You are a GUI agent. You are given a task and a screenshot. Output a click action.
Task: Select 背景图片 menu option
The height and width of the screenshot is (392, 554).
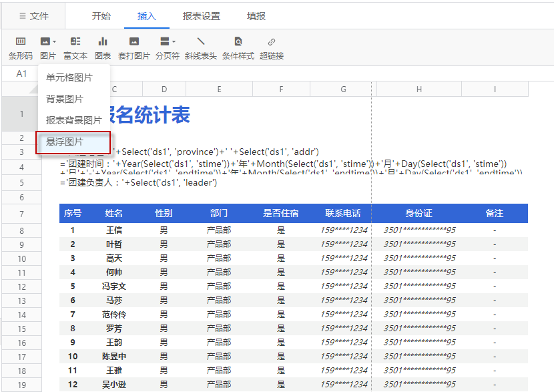(65, 99)
